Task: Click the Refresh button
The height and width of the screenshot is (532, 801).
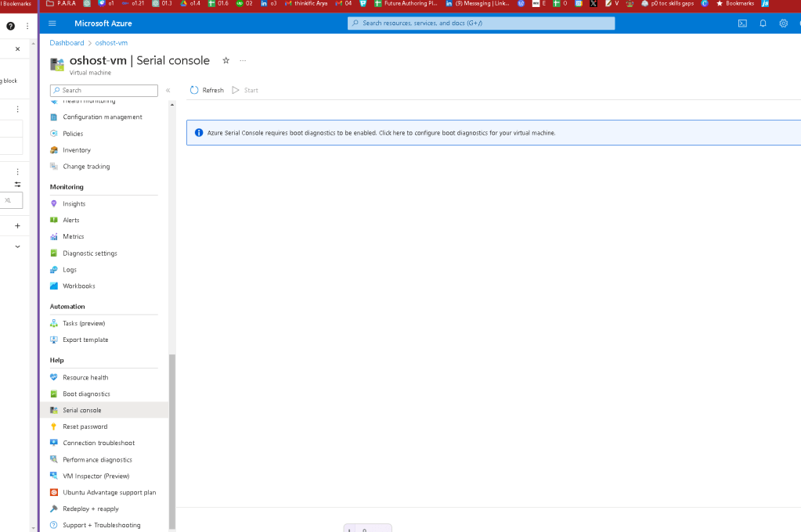Action: click(207, 91)
